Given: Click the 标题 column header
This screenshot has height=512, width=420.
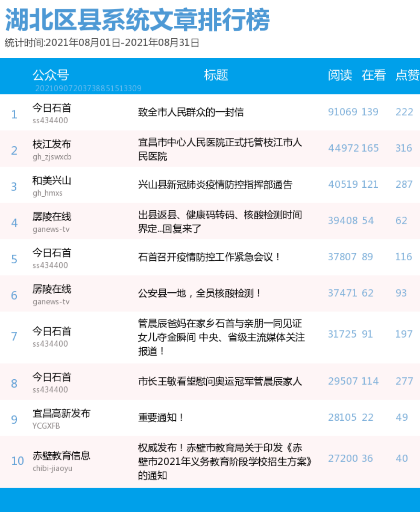Looking at the screenshot, I should 216,75.
